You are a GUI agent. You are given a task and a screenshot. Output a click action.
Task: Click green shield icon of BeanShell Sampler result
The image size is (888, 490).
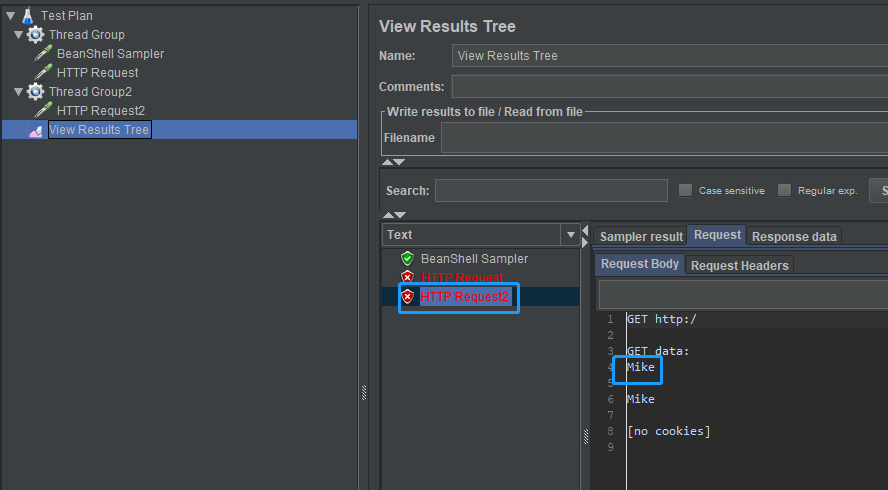pos(407,259)
